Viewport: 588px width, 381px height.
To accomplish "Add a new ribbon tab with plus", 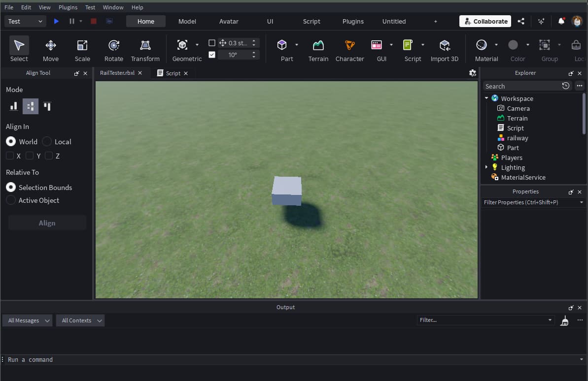I will [x=435, y=21].
